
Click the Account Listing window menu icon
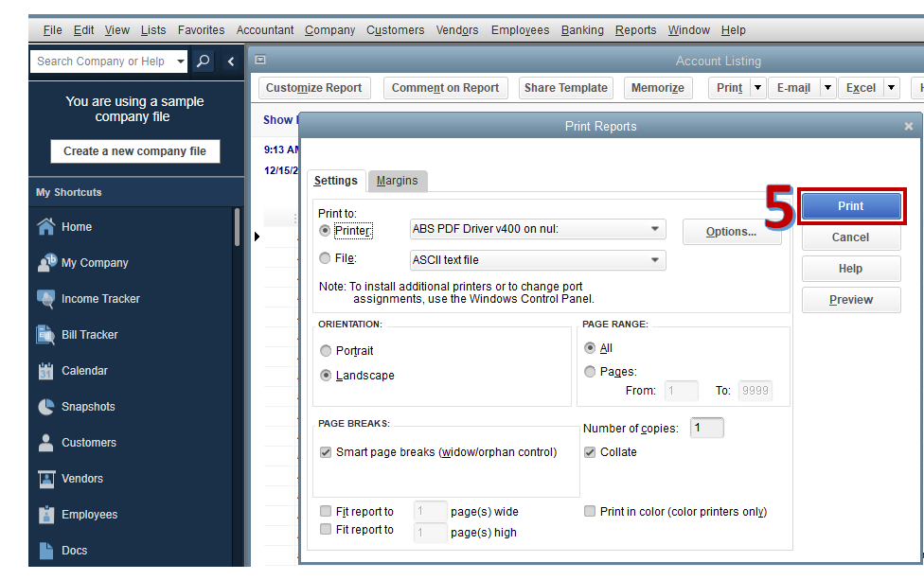[x=260, y=60]
